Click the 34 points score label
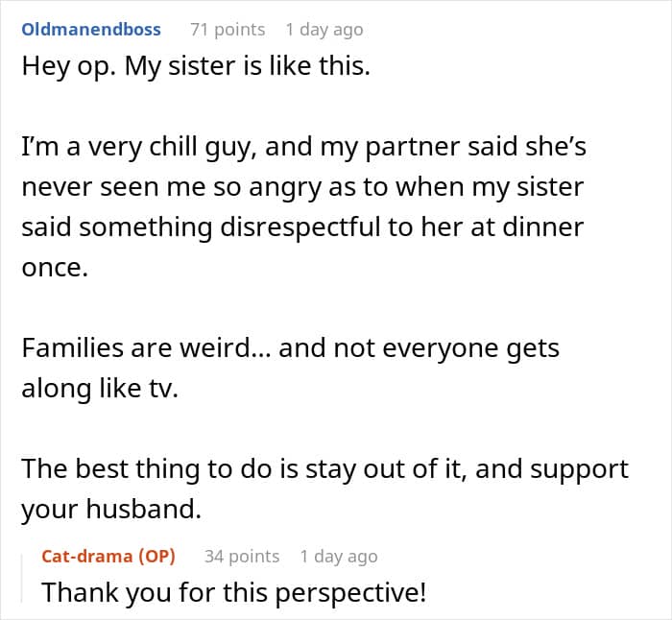This screenshot has height=620, width=672. tap(242, 556)
